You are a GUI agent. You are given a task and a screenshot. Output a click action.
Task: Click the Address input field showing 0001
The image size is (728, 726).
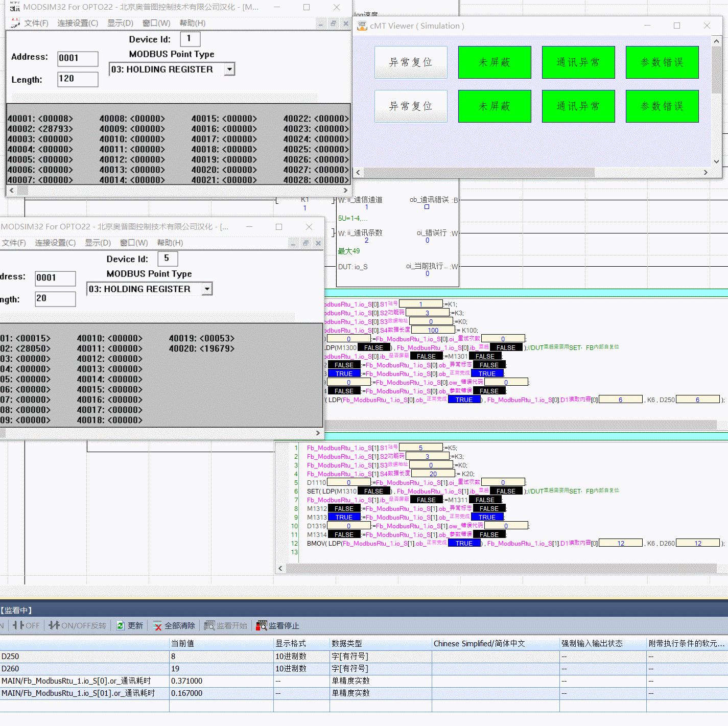click(77, 59)
